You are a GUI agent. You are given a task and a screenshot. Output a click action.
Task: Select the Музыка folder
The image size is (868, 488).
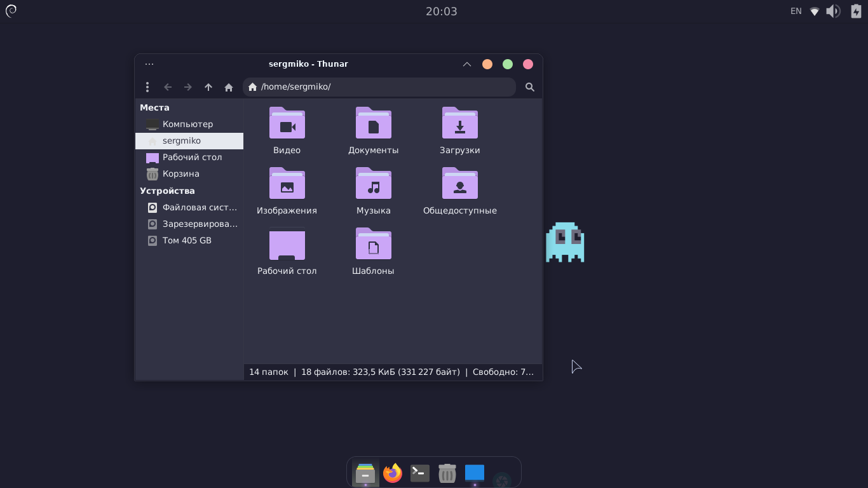click(x=374, y=184)
